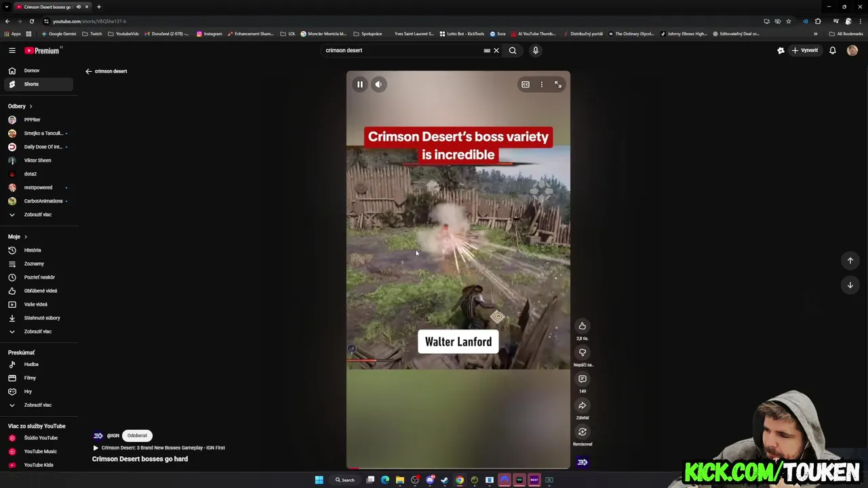Open the @IGN channel name

(113, 436)
